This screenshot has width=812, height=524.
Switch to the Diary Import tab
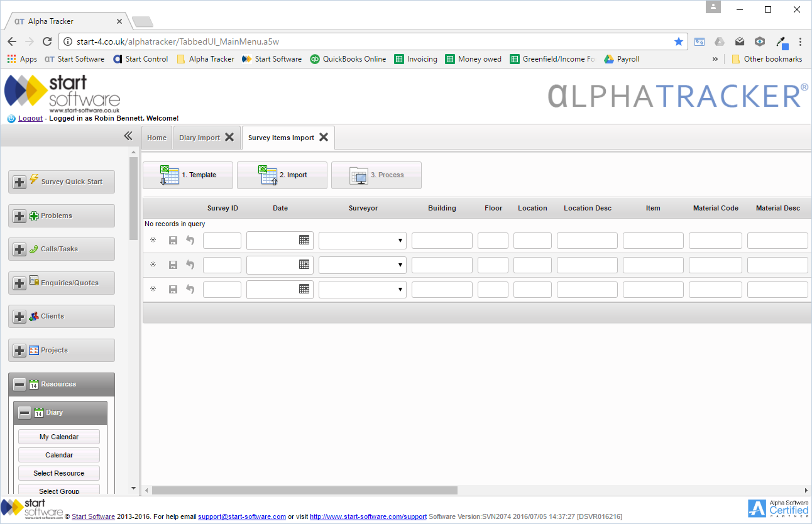click(200, 137)
